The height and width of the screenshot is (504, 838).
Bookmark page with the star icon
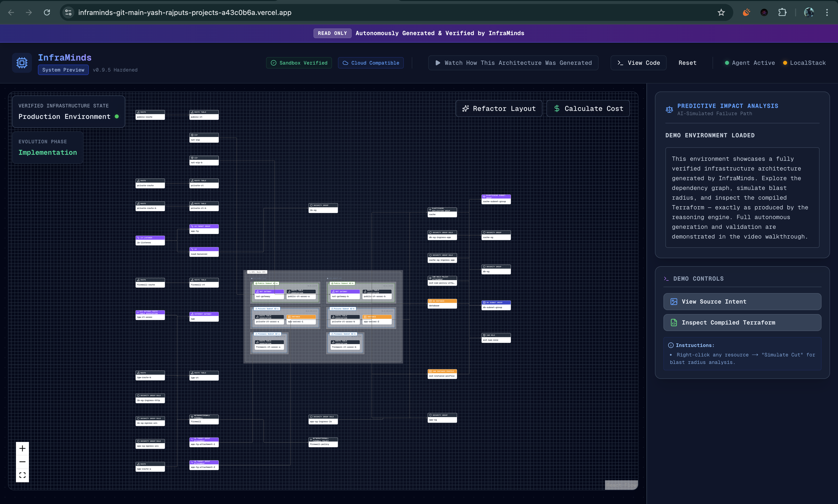pos(721,12)
